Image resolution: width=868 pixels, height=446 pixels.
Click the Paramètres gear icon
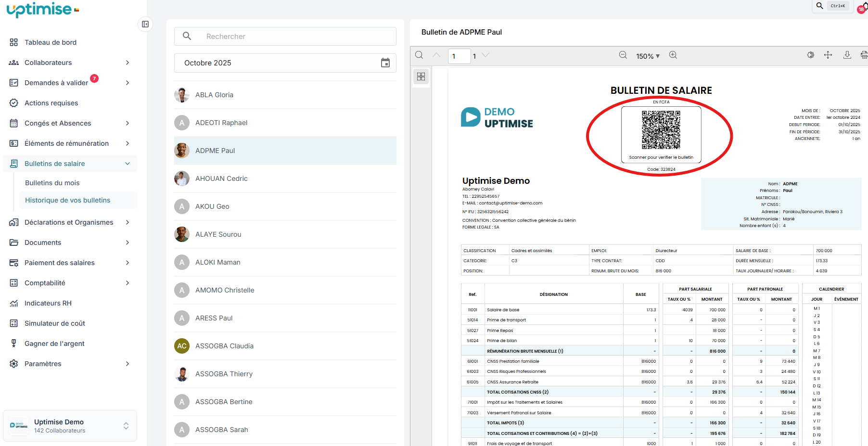(x=14, y=364)
